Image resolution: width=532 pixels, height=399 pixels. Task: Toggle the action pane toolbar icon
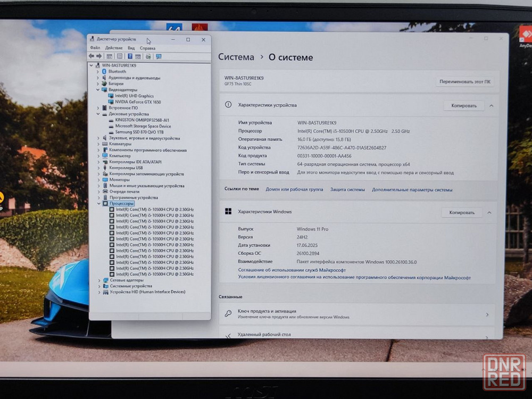tap(138, 56)
